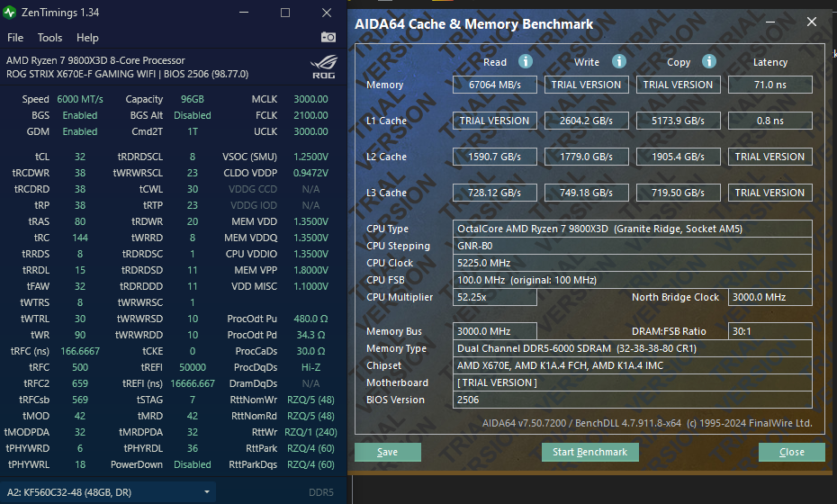Click the Chipset AMD X670E value
Viewport: 837px width, 504px height.
click(633, 365)
